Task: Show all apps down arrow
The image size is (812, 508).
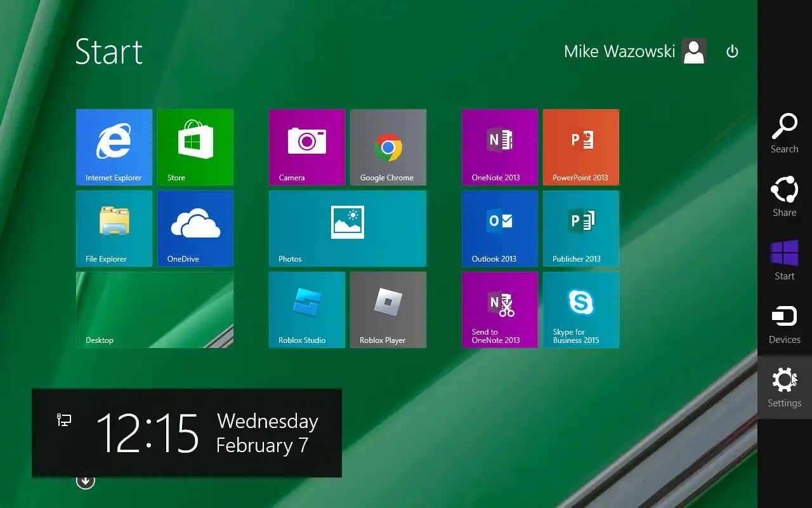Action: click(x=86, y=481)
